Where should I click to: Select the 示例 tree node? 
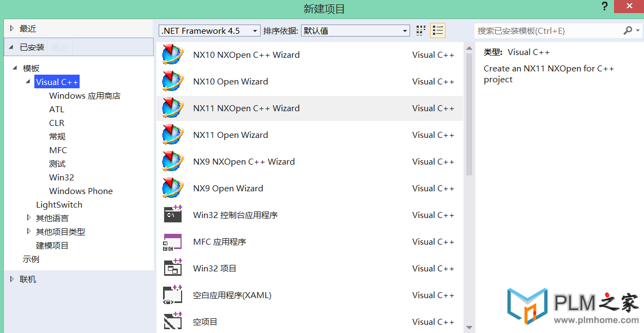coord(31,259)
